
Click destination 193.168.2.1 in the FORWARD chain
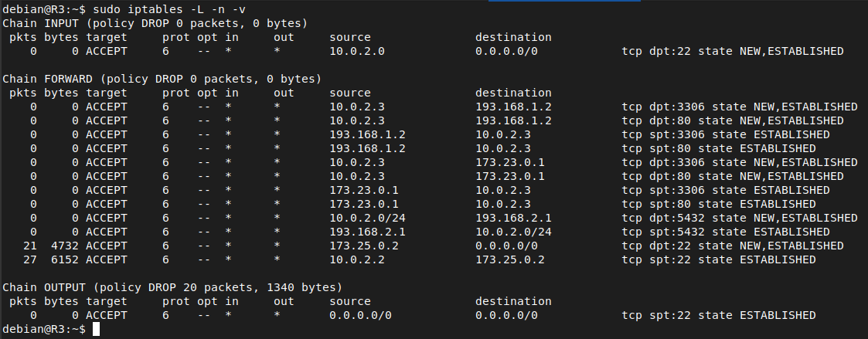click(513, 218)
